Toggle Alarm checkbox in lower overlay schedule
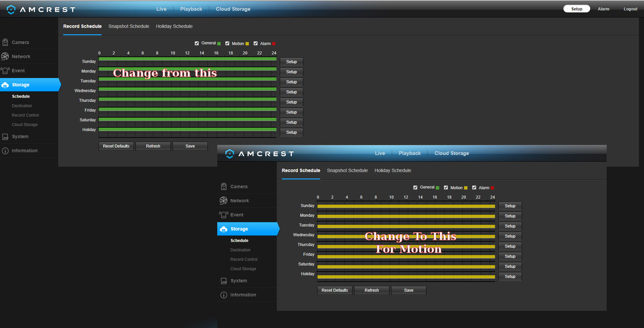Viewport: 644px width, 328px height. 474,188
